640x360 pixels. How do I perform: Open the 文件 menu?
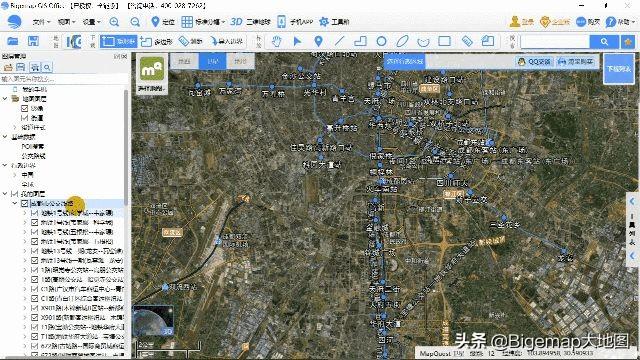pos(41,22)
